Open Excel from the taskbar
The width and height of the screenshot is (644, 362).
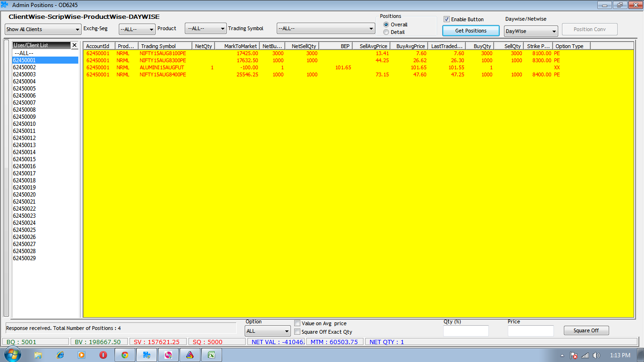point(212,355)
